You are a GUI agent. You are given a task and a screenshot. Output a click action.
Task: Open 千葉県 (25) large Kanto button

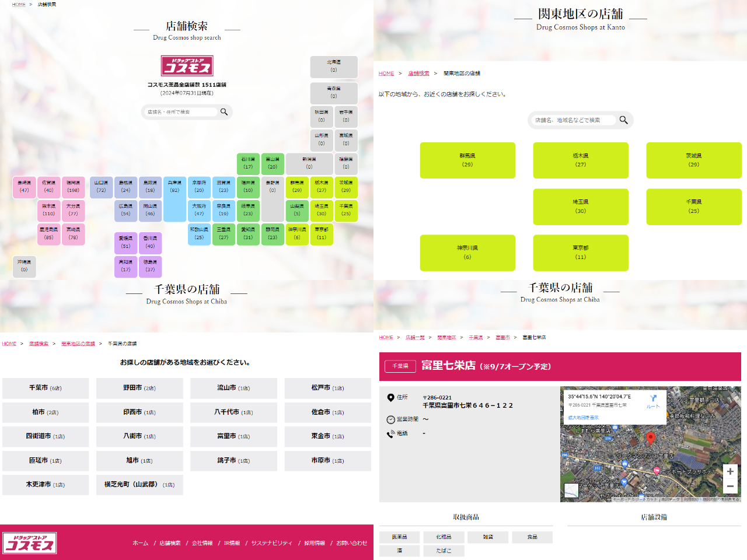coord(694,206)
